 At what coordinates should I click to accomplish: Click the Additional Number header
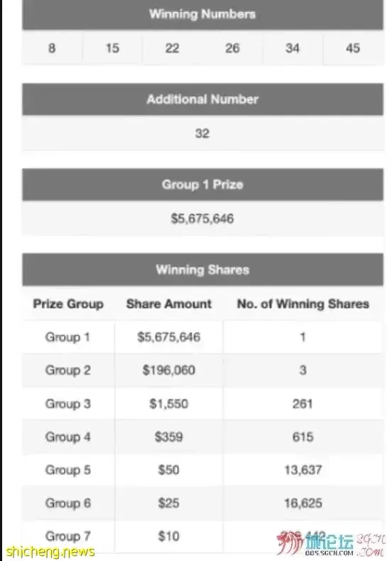click(x=202, y=99)
